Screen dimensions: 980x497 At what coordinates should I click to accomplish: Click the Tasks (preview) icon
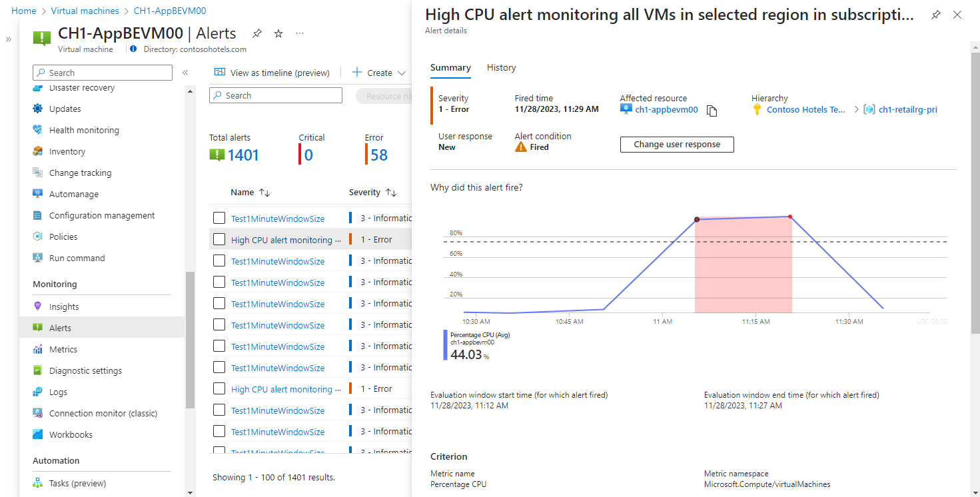38,483
